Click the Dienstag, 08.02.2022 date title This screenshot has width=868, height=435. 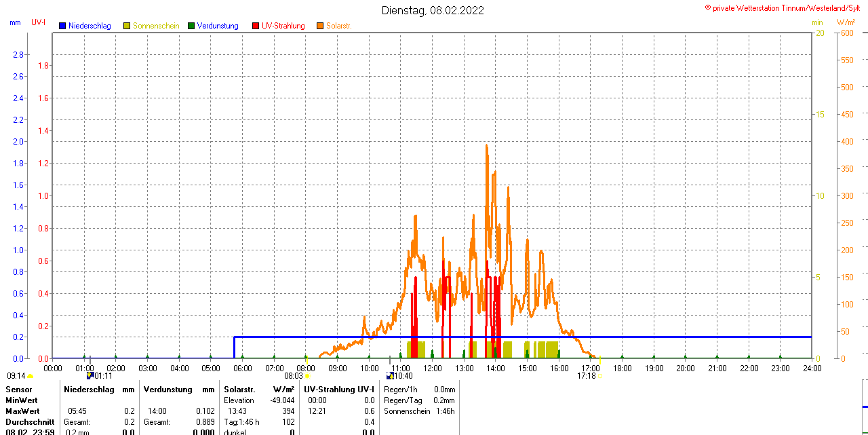433,10
